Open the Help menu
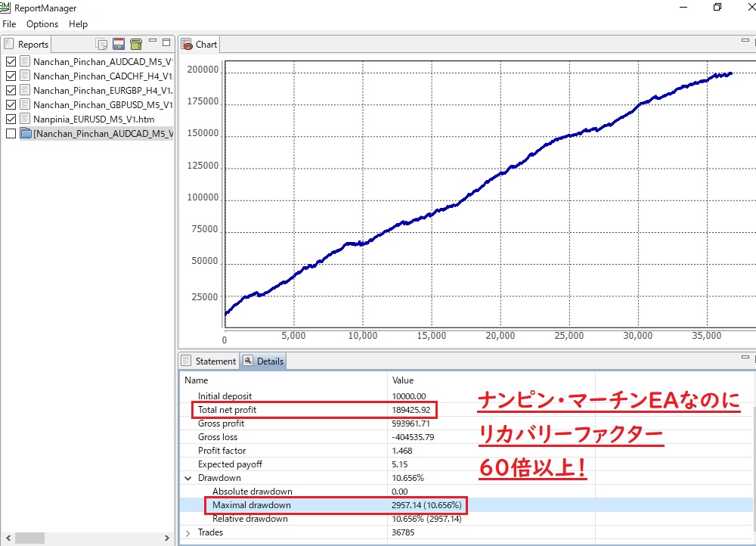This screenshot has width=756, height=546. pos(78,24)
